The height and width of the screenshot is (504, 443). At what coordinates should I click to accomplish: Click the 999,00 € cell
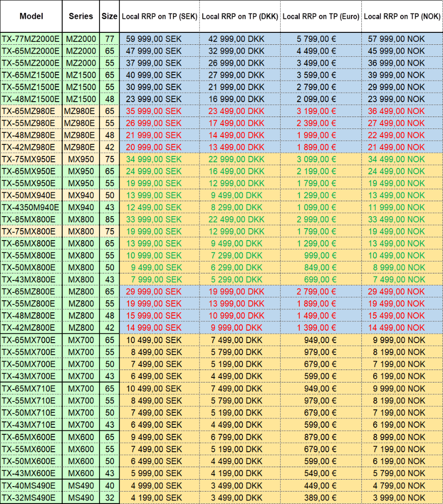pyautogui.click(x=321, y=255)
